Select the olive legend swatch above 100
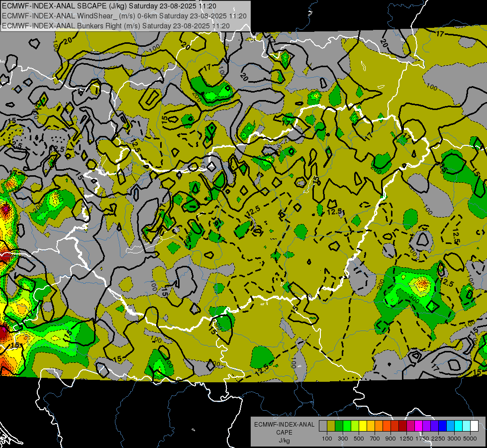 331,426
